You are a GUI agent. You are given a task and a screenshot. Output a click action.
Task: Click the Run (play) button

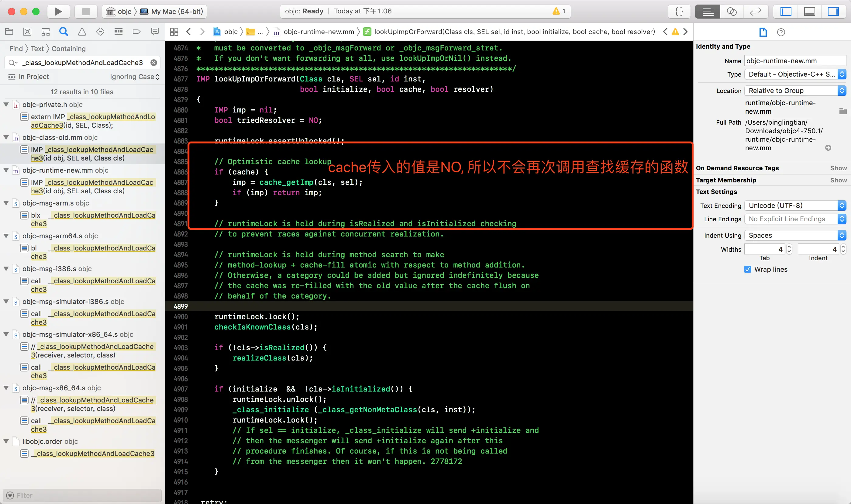coord(58,12)
